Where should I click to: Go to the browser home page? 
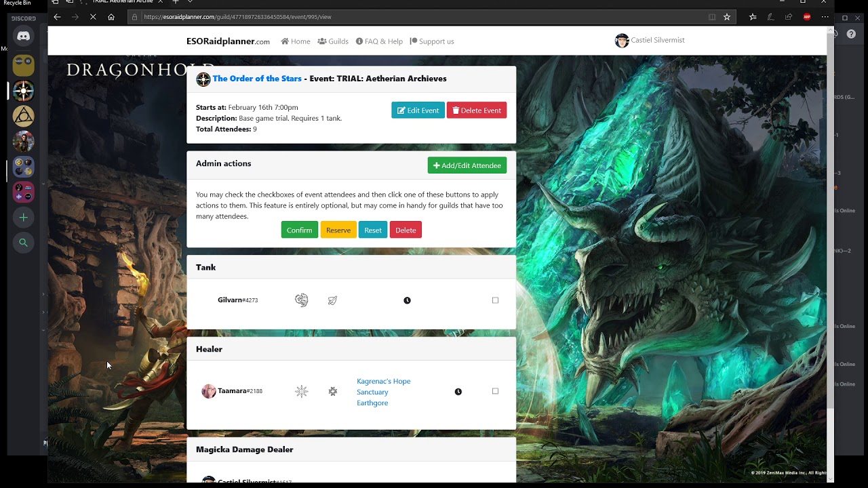tap(111, 17)
